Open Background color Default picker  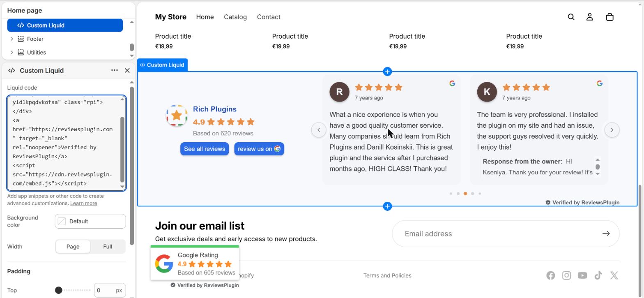click(90, 221)
